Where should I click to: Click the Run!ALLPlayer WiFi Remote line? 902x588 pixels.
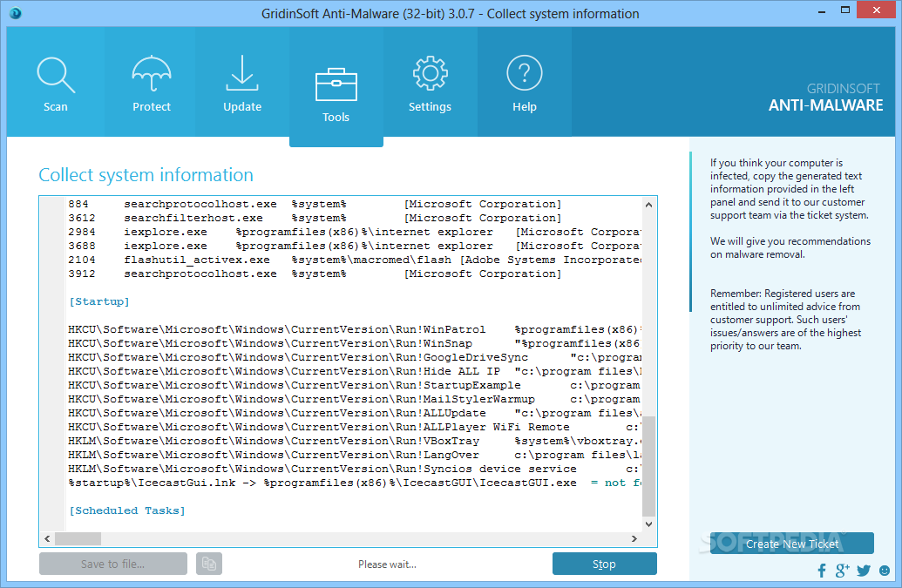pos(355,427)
